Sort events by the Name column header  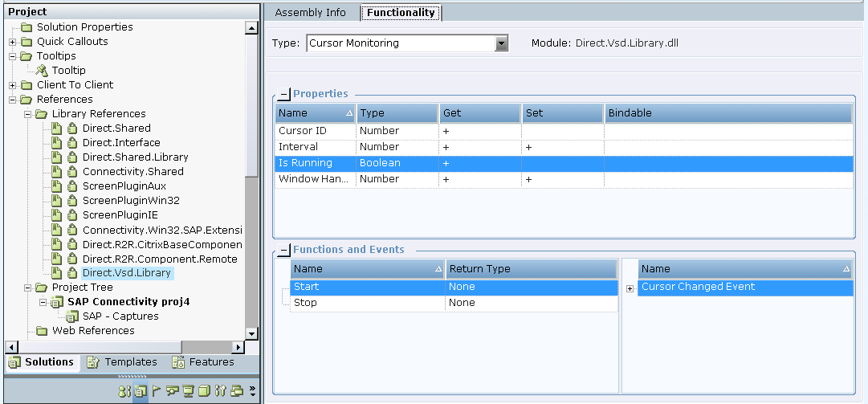pyautogui.click(x=746, y=269)
